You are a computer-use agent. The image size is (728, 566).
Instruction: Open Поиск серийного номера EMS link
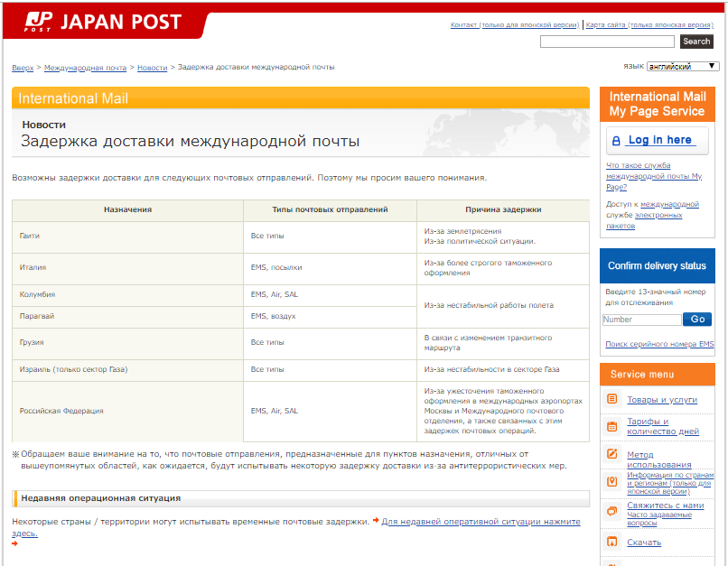[x=659, y=344]
